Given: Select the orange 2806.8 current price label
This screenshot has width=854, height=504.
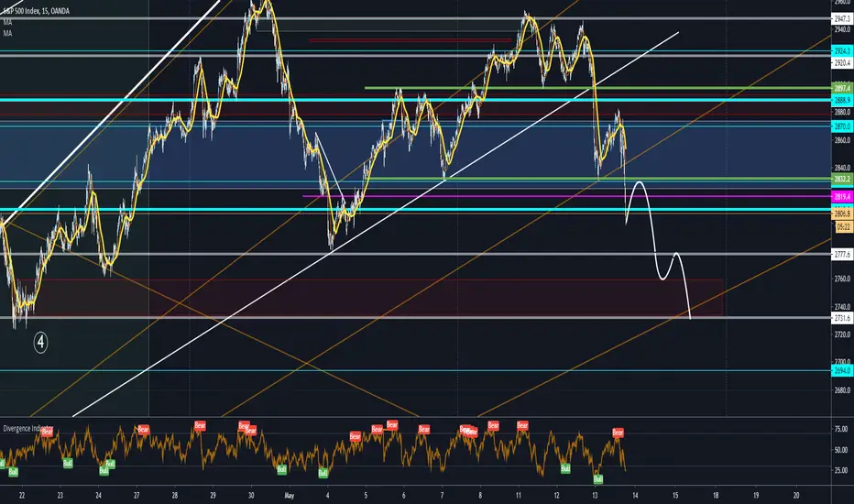Looking at the screenshot, I should click(x=842, y=214).
